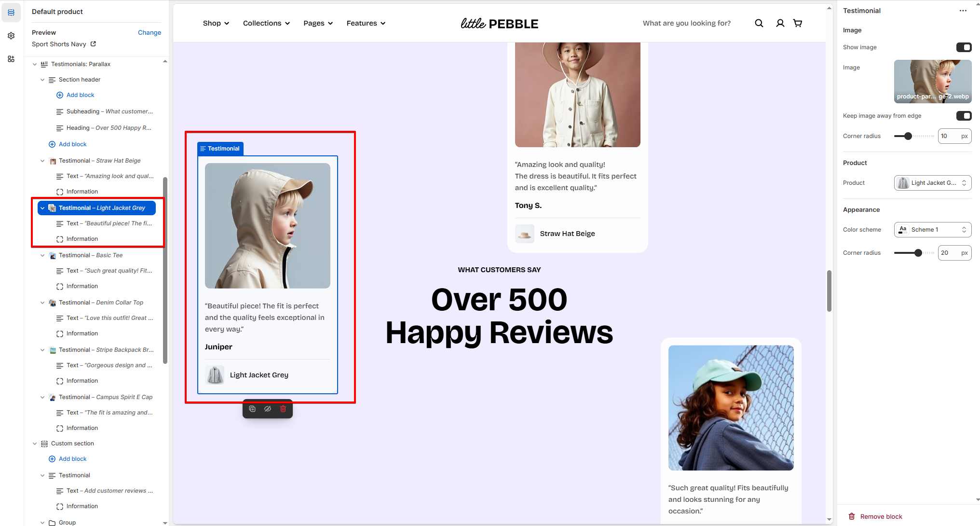This screenshot has width=980, height=526.
Task: Open the Product selector Light Jacket Grey
Action: click(x=932, y=183)
